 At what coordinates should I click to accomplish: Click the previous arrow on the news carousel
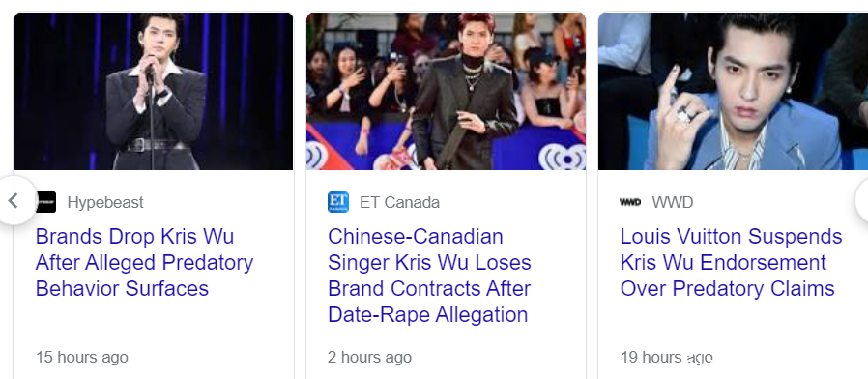click(x=14, y=200)
